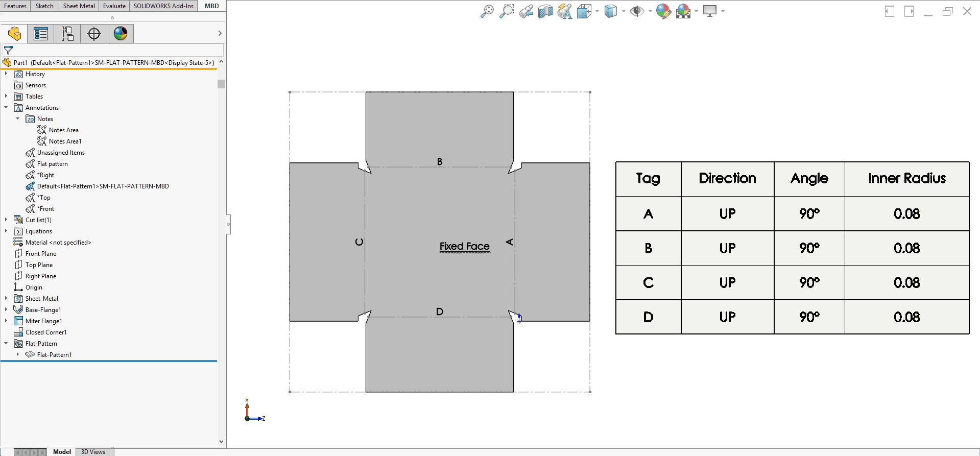Viewport: 980px width, 456px height.
Task: Select the Model bottom tab
Action: click(62, 452)
